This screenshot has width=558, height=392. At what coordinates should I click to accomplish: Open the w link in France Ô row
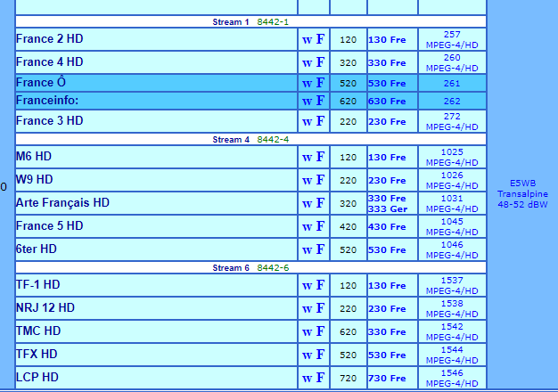[x=308, y=84]
